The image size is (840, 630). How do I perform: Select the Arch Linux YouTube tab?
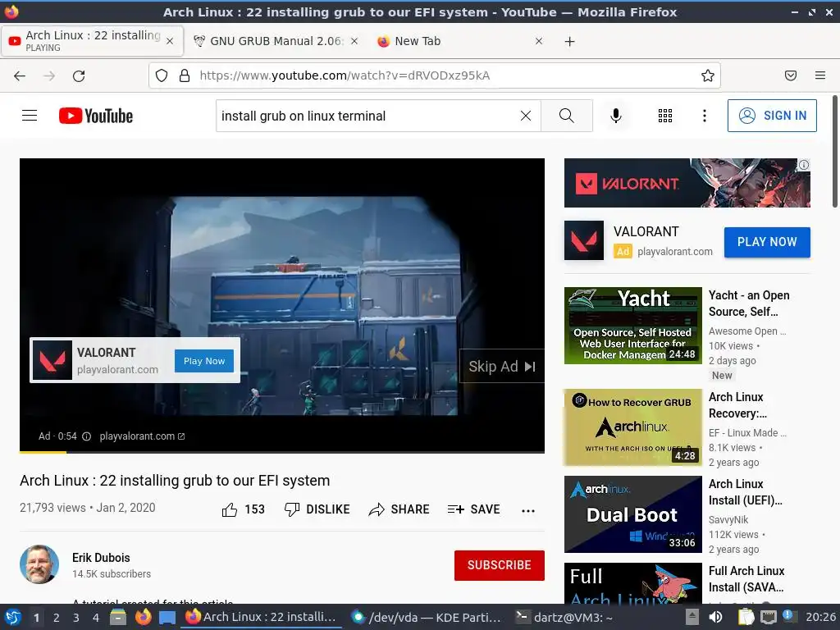click(x=92, y=41)
